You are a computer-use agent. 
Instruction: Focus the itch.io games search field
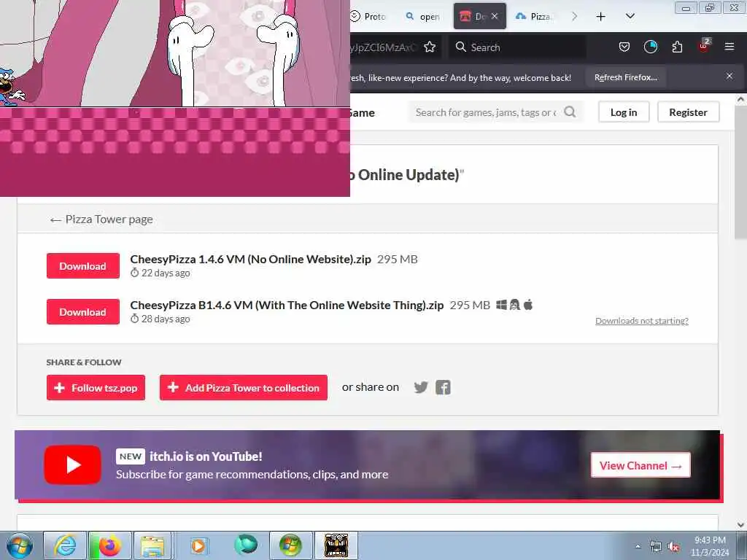[486, 112]
